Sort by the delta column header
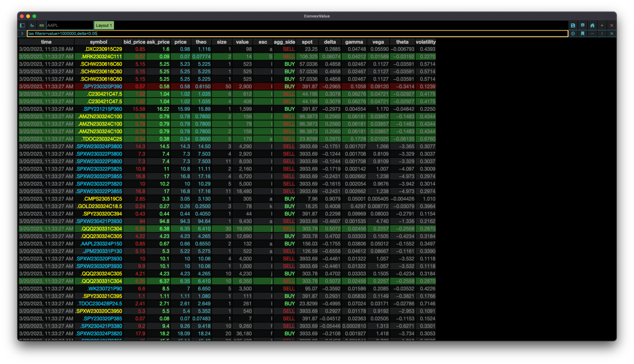This screenshot has height=364, width=634. 330,42
